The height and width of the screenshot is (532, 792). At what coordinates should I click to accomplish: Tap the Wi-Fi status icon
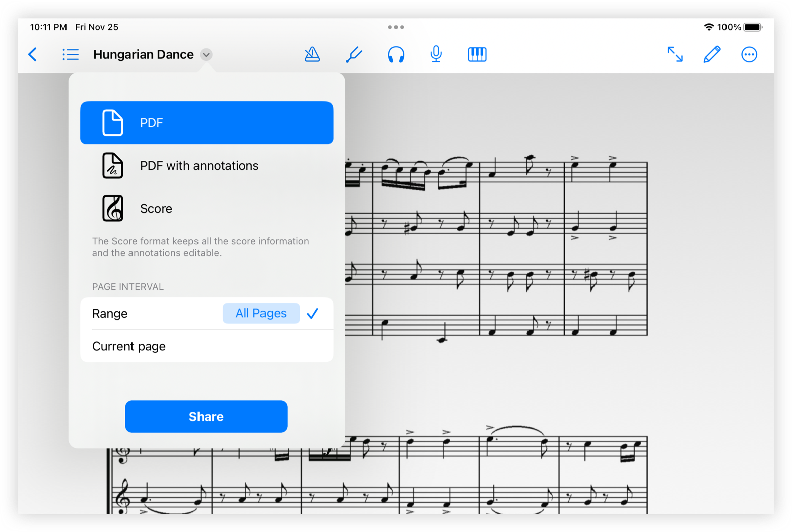[709, 27]
